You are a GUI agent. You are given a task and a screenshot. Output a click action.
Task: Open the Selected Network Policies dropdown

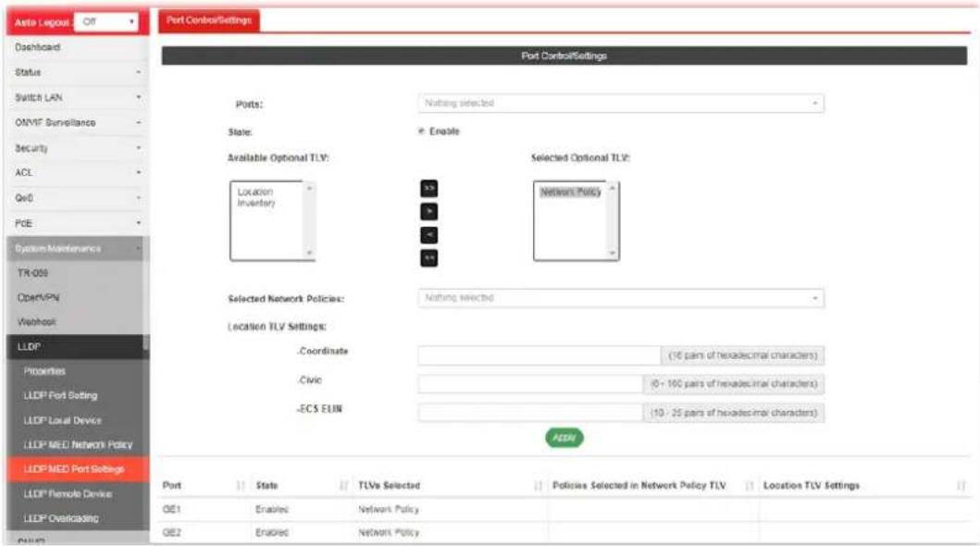click(621, 298)
